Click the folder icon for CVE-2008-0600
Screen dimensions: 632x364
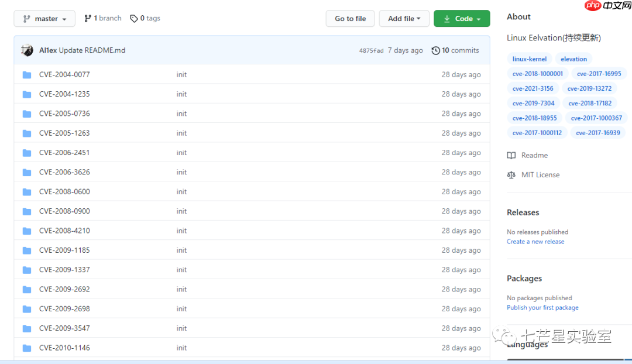point(27,192)
